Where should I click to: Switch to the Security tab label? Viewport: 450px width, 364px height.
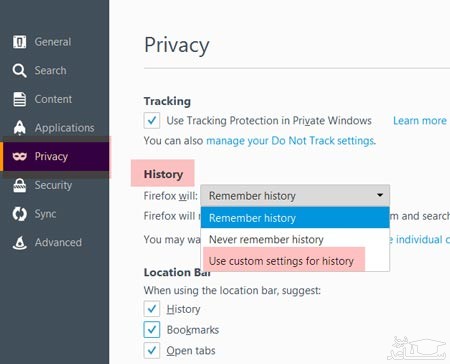click(53, 185)
